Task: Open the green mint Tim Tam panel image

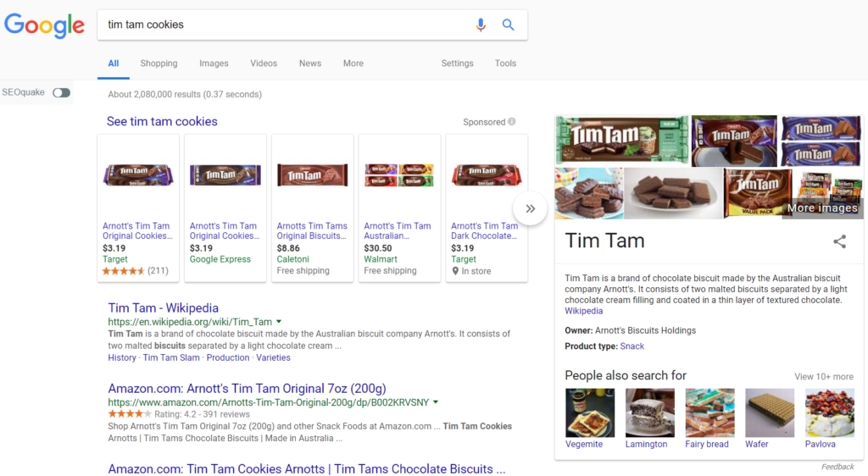Action: (623, 140)
